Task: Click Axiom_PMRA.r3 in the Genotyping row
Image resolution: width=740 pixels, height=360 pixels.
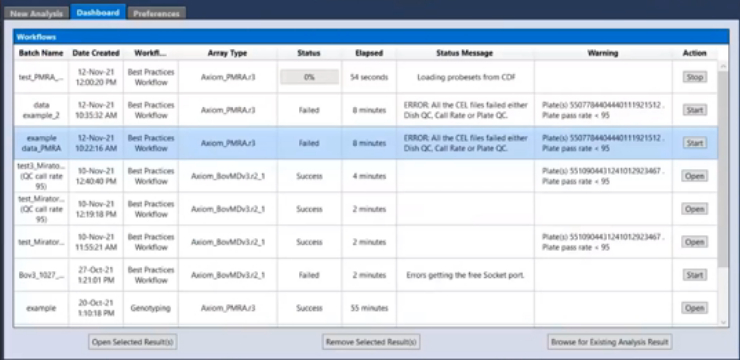Action: [227, 308]
